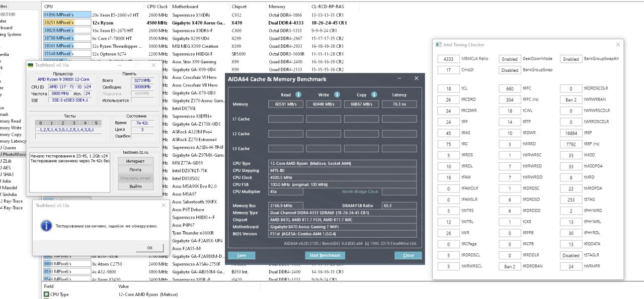Screen dimensions: 644x299
Task: Click the Memory Write value 60448 MB/s
Action: (324, 104)
